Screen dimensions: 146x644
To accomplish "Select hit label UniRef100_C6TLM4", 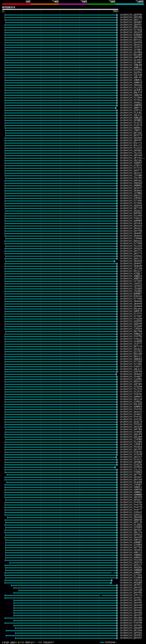I will [x=131, y=268].
